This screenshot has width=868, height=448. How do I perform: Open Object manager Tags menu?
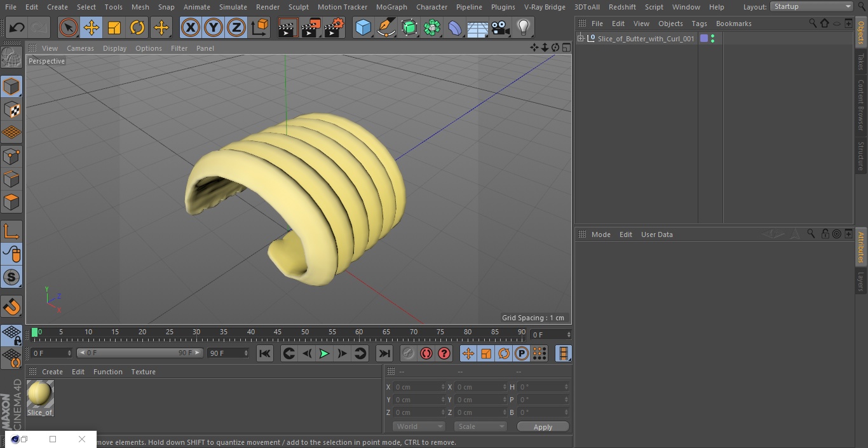pyautogui.click(x=699, y=24)
